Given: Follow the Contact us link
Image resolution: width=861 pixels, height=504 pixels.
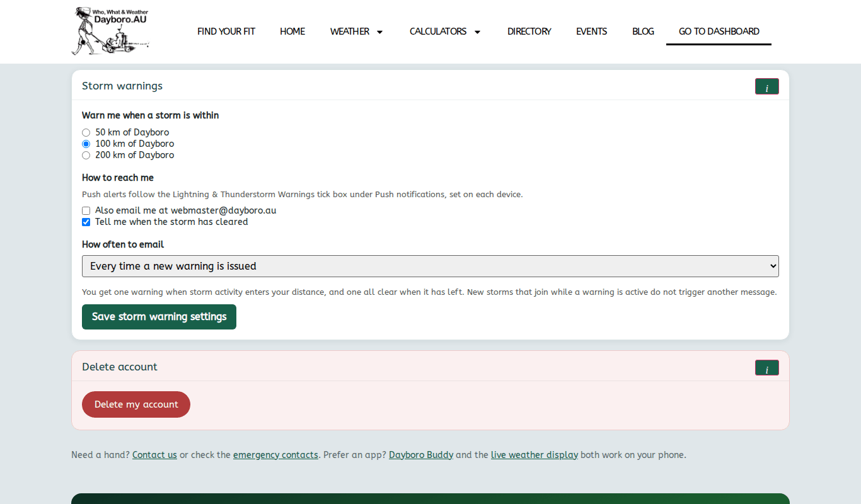Looking at the screenshot, I should coord(154,455).
